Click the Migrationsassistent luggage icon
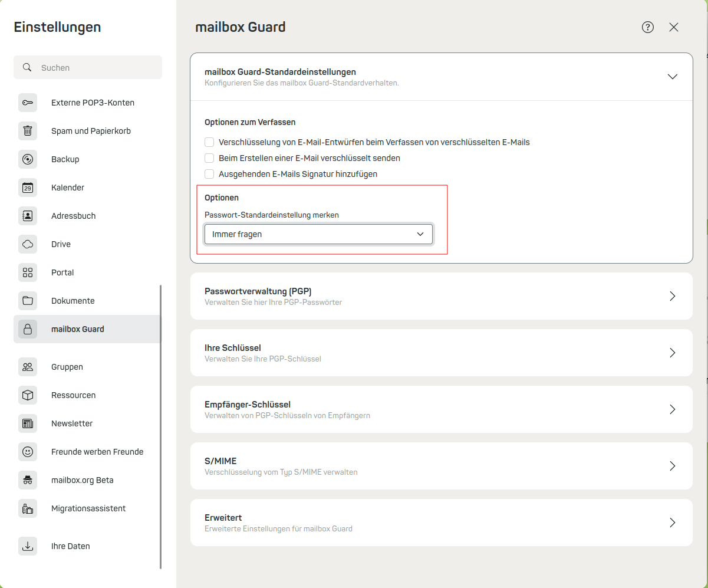The height and width of the screenshot is (588, 708). pyautogui.click(x=28, y=508)
